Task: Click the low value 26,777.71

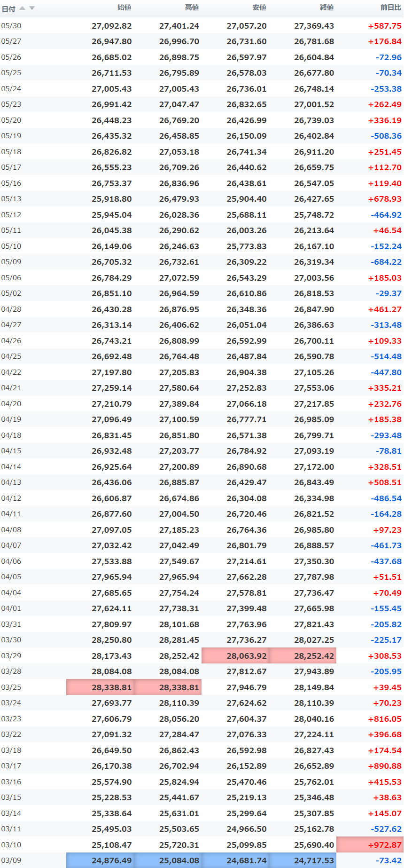Action: tap(247, 419)
